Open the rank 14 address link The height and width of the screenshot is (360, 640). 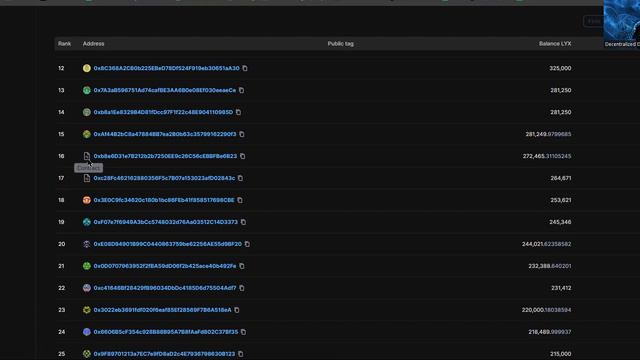tap(163, 112)
